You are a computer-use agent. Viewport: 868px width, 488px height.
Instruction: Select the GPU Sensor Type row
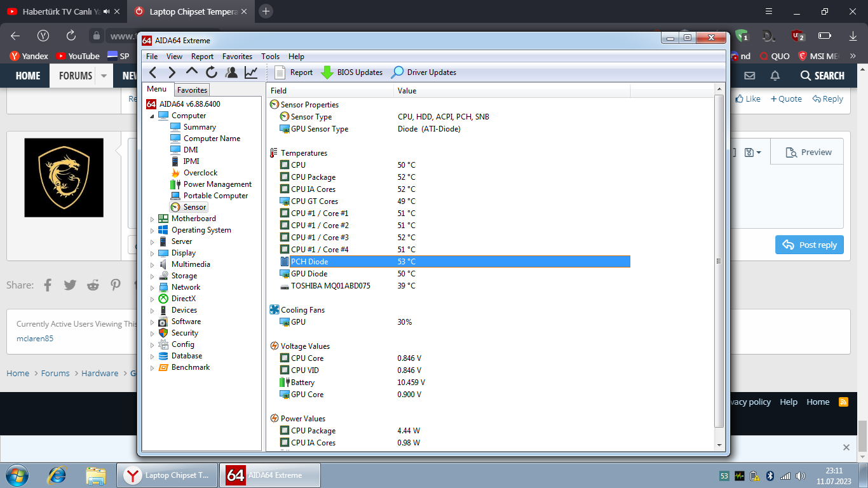(x=449, y=129)
